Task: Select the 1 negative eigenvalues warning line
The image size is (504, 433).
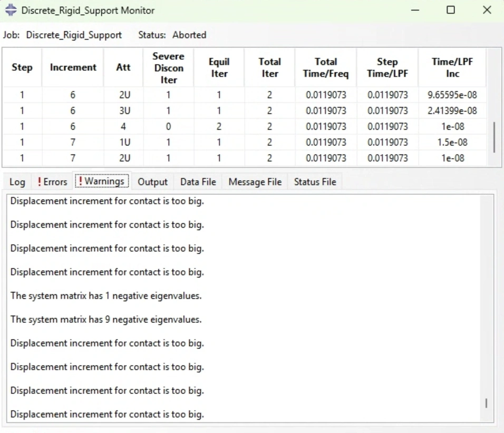Action: [106, 296]
